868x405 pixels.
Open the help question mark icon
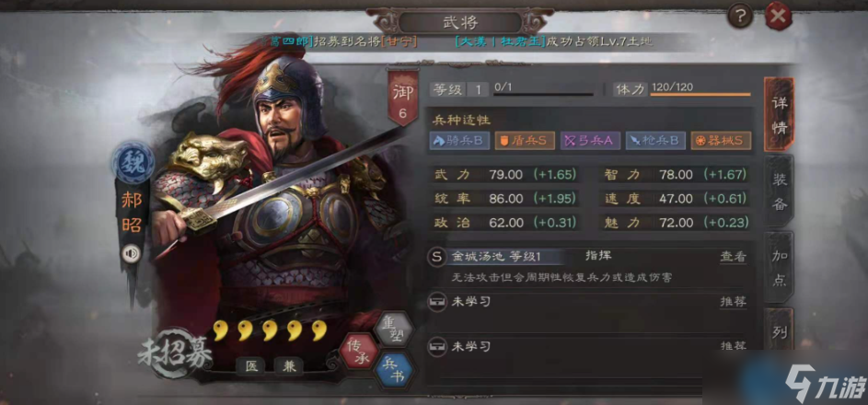(x=740, y=16)
